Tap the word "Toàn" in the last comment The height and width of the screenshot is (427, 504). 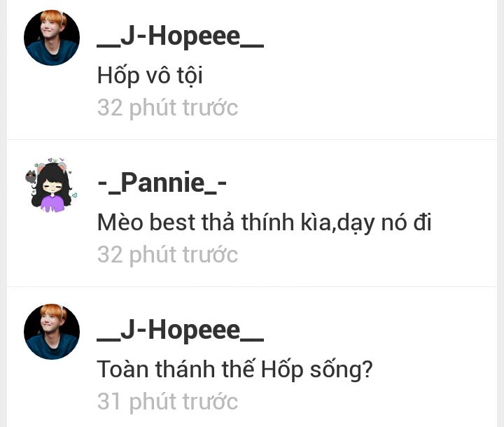pyautogui.click(x=122, y=369)
